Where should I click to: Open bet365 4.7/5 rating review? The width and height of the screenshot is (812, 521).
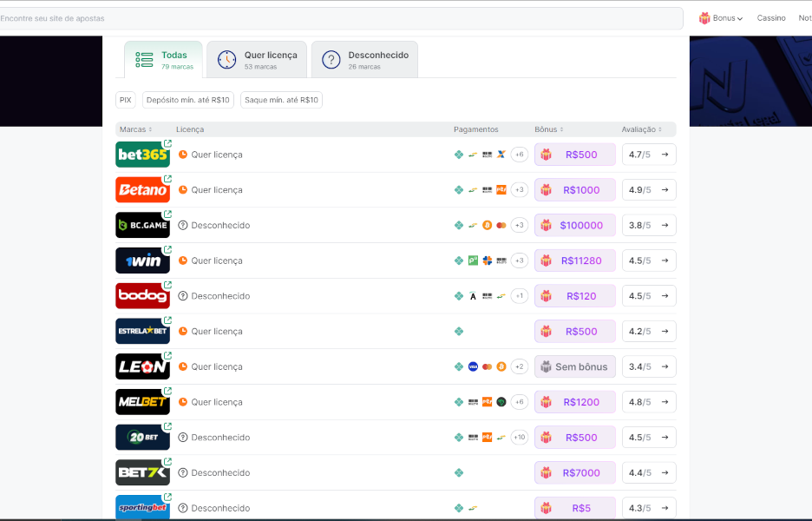(x=649, y=155)
